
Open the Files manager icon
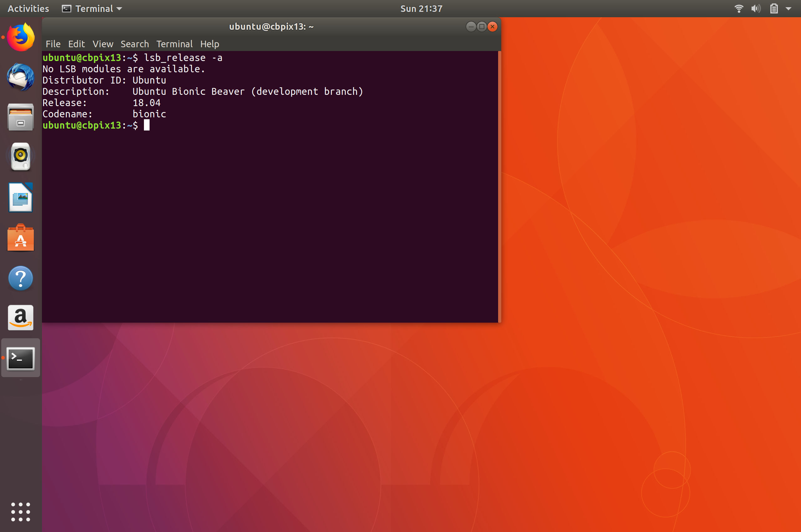coord(21,117)
